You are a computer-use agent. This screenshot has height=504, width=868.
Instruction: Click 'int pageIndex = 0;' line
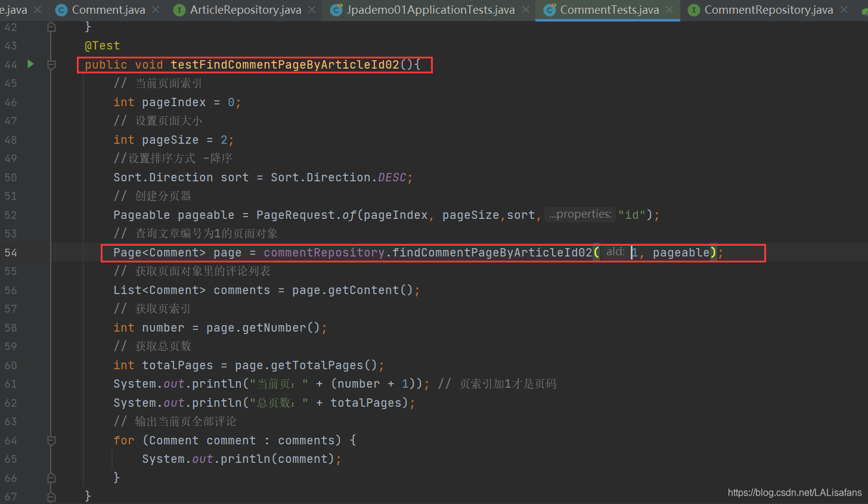(177, 102)
